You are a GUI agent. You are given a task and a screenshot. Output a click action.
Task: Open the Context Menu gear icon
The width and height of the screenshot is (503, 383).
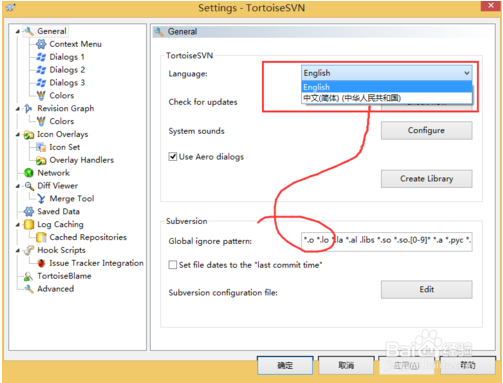tap(41, 44)
